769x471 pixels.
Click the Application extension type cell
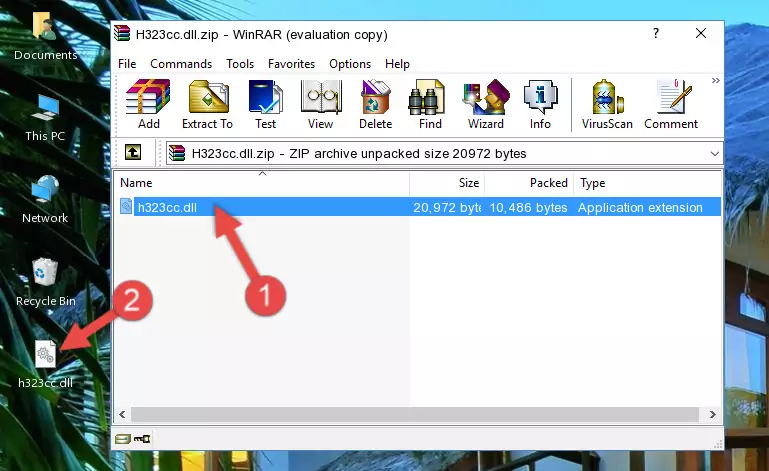tap(640, 208)
